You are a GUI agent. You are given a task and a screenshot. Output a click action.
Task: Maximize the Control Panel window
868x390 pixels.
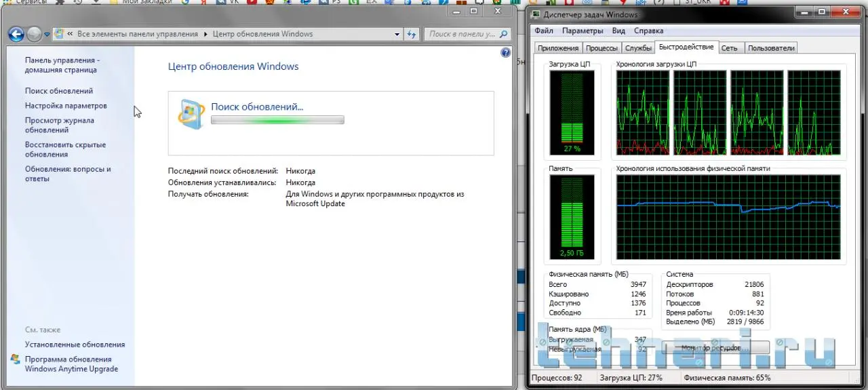[473, 12]
